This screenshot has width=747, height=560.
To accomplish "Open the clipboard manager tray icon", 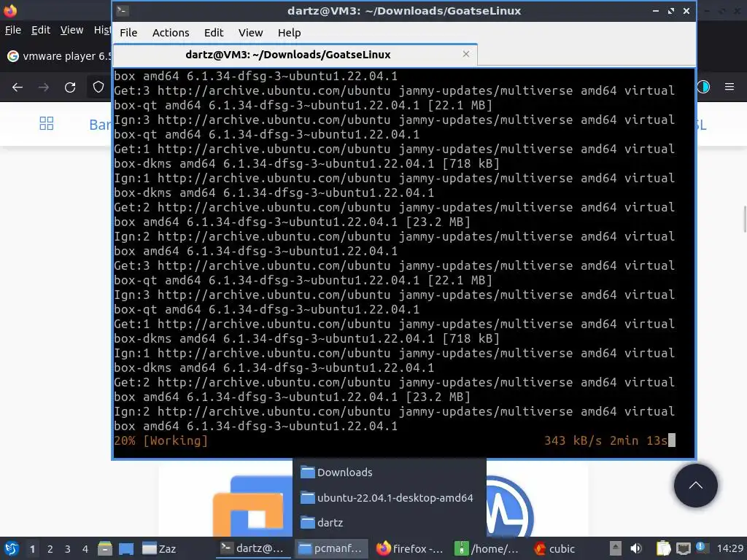I will [x=663, y=548].
